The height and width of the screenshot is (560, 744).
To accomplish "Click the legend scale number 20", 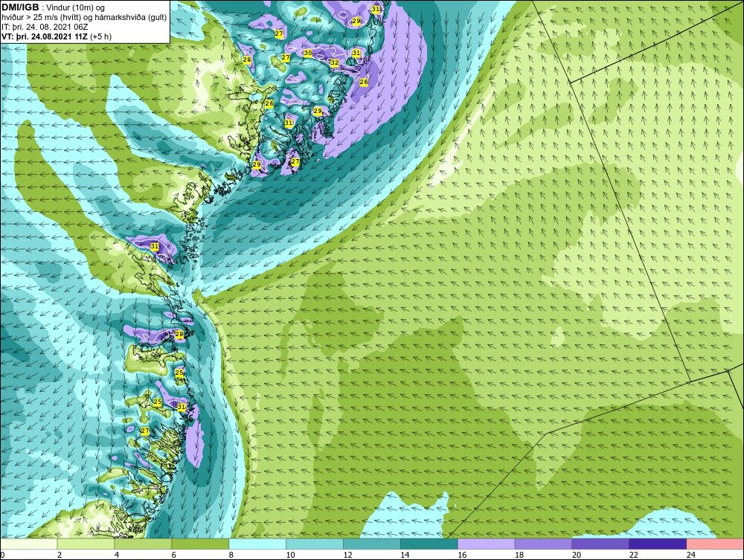I will pos(577,555).
